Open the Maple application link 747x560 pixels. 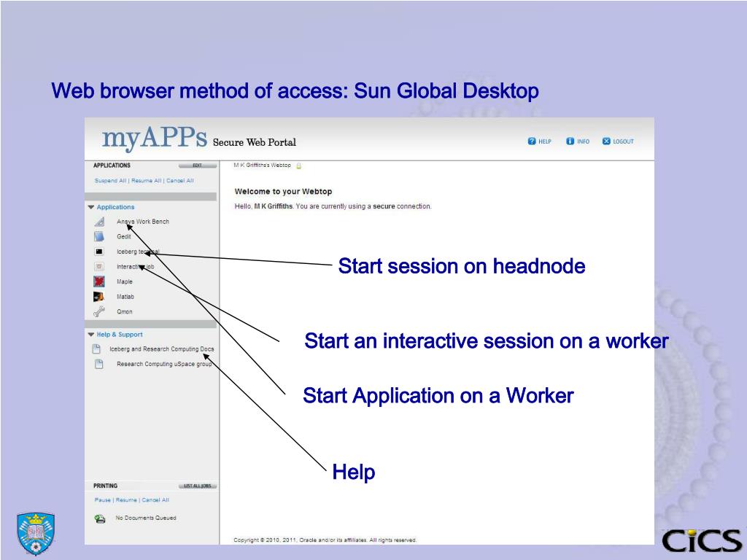click(125, 281)
